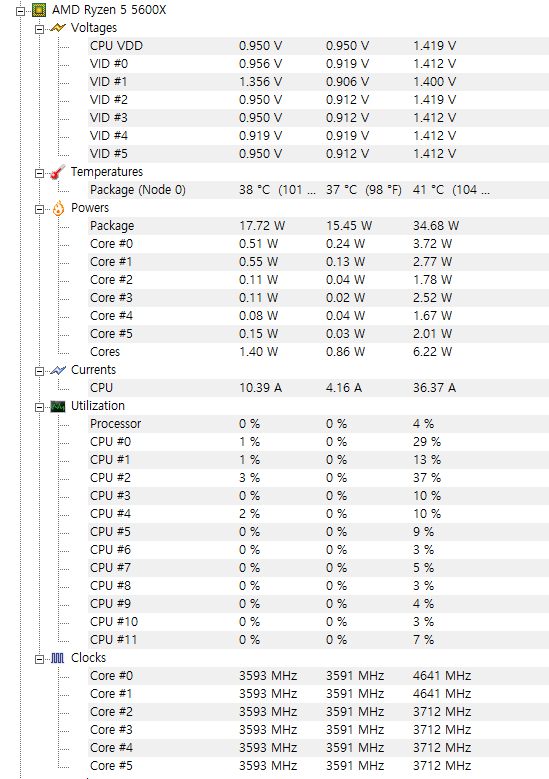The width and height of the screenshot is (549, 779).
Task: Select the CPU VDD voltage row
Action: point(318,46)
